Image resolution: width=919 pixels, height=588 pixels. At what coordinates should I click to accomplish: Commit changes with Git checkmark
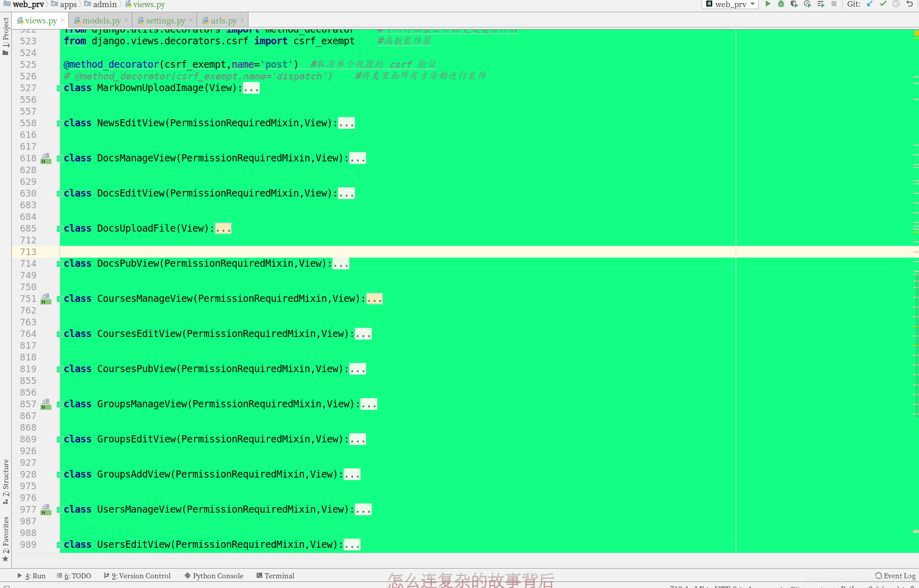(x=883, y=4)
